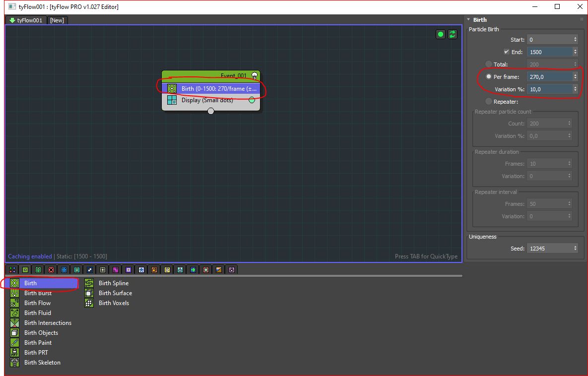The image size is (588, 376).
Task: Click the Press TAB for QuickType hint
Action: pos(426,256)
